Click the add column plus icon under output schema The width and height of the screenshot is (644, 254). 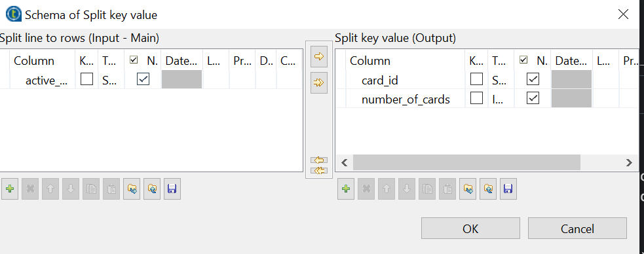coord(346,189)
